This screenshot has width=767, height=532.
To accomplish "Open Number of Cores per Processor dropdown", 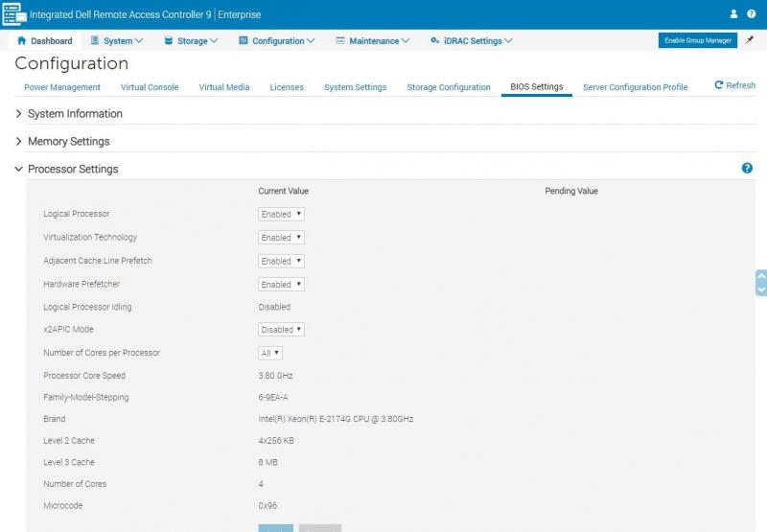I will pyautogui.click(x=270, y=353).
